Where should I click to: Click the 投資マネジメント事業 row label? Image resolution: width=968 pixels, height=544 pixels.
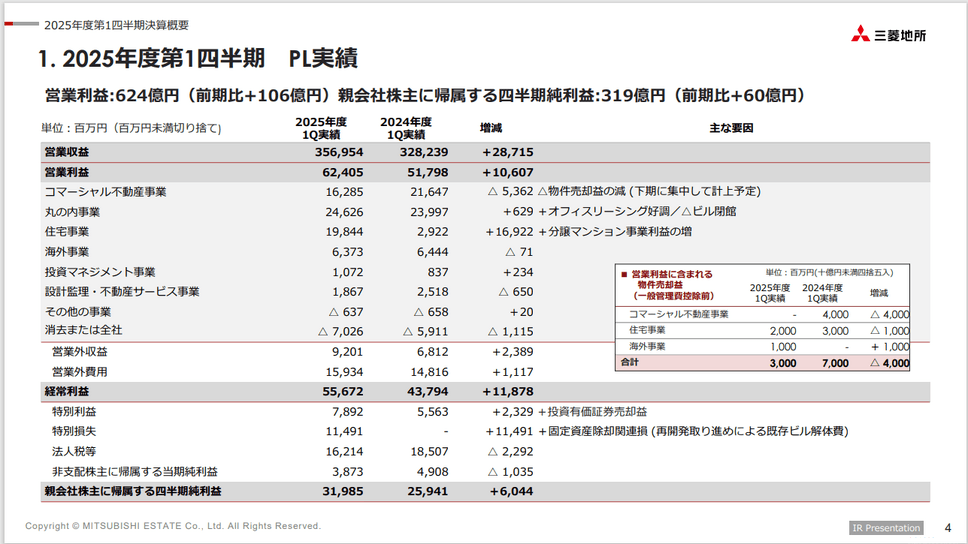click(100, 272)
